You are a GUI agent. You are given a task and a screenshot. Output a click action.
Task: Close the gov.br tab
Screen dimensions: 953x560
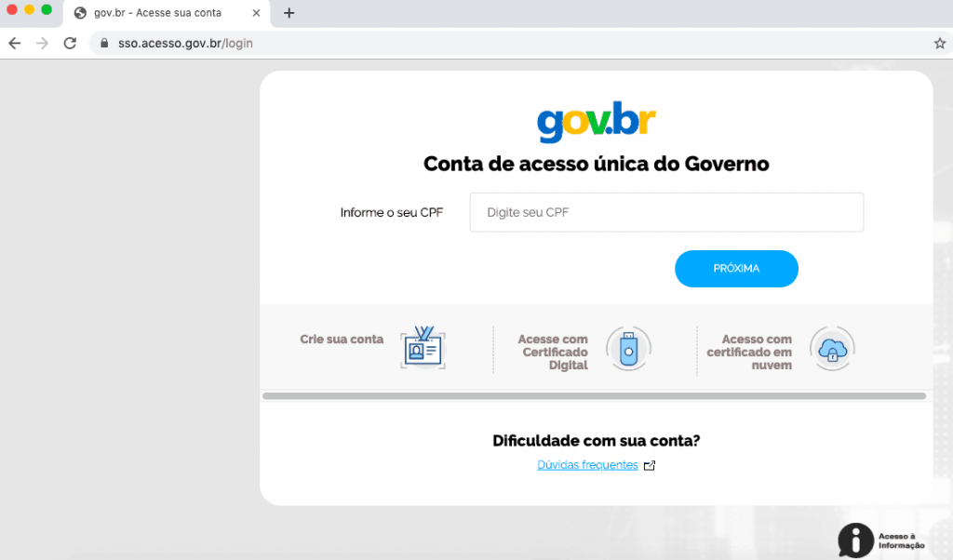coord(257,13)
